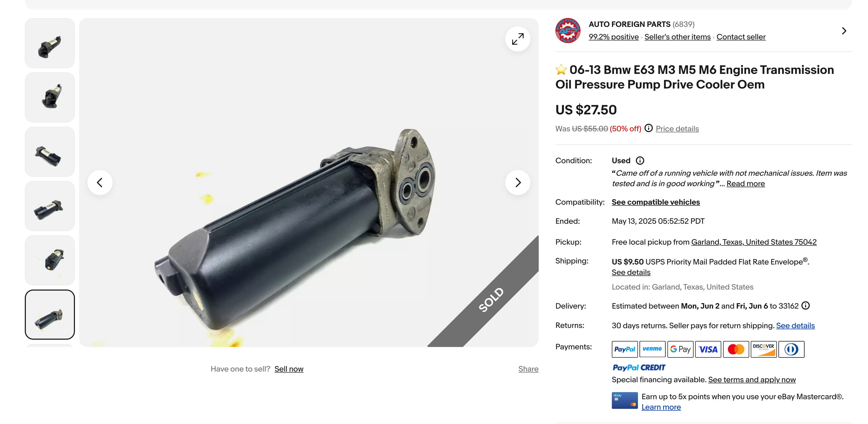Open See compatible vehicles
Screen dimensions: 868x424
(655, 202)
